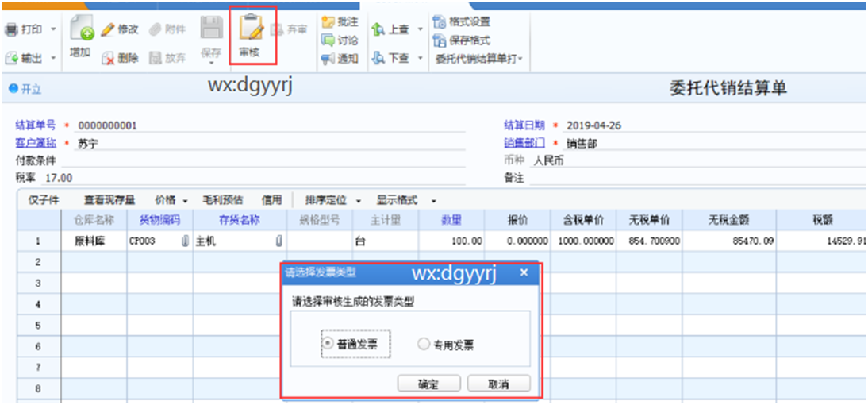Image resolution: width=868 pixels, height=405 pixels.
Task: Select the 专用发票 radio button
Action: tap(424, 345)
